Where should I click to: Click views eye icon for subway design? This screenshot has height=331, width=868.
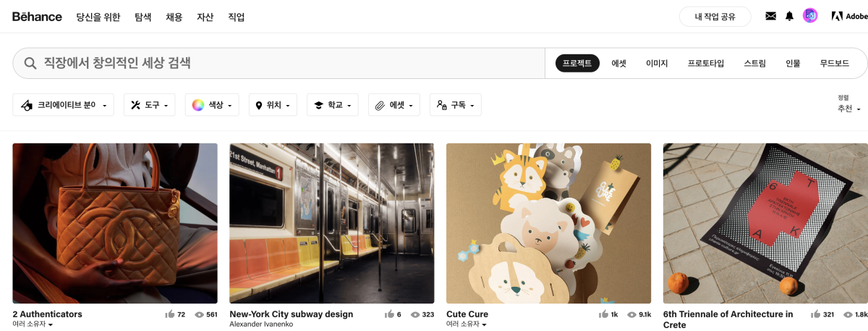point(415,314)
